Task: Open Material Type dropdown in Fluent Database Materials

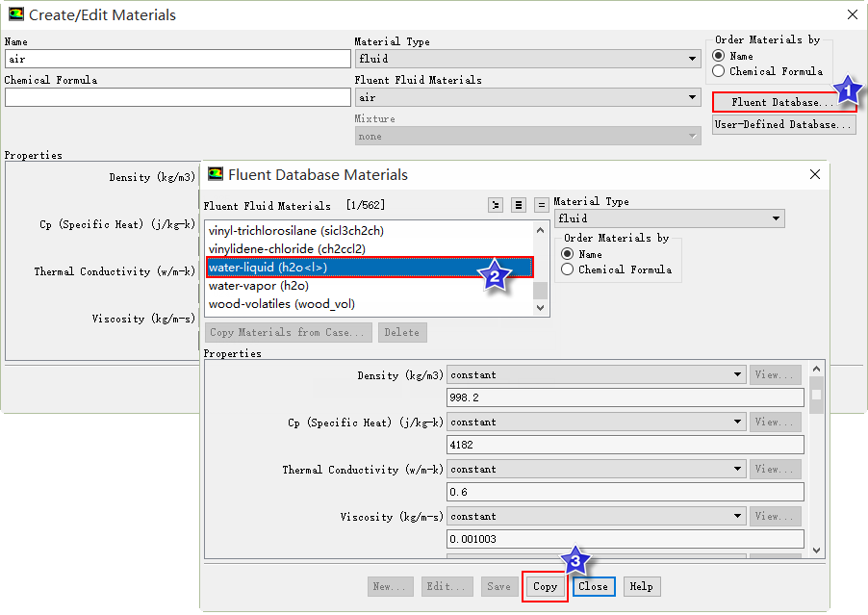Action: pos(669,218)
